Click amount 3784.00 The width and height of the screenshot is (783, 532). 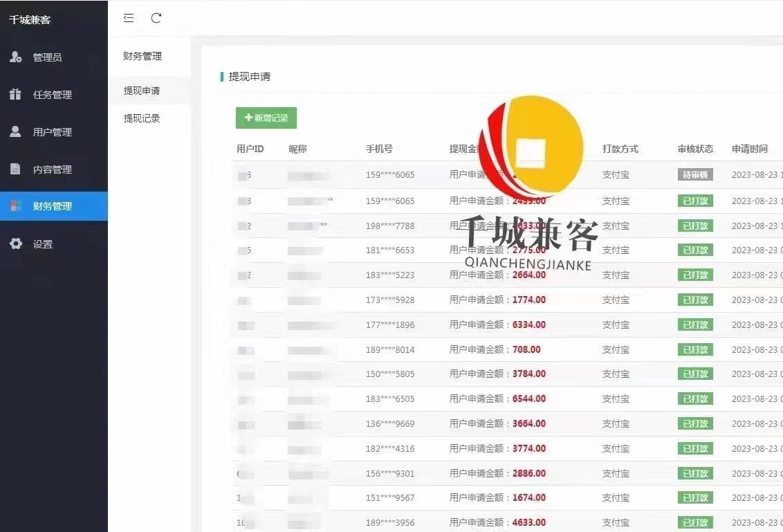(529, 374)
